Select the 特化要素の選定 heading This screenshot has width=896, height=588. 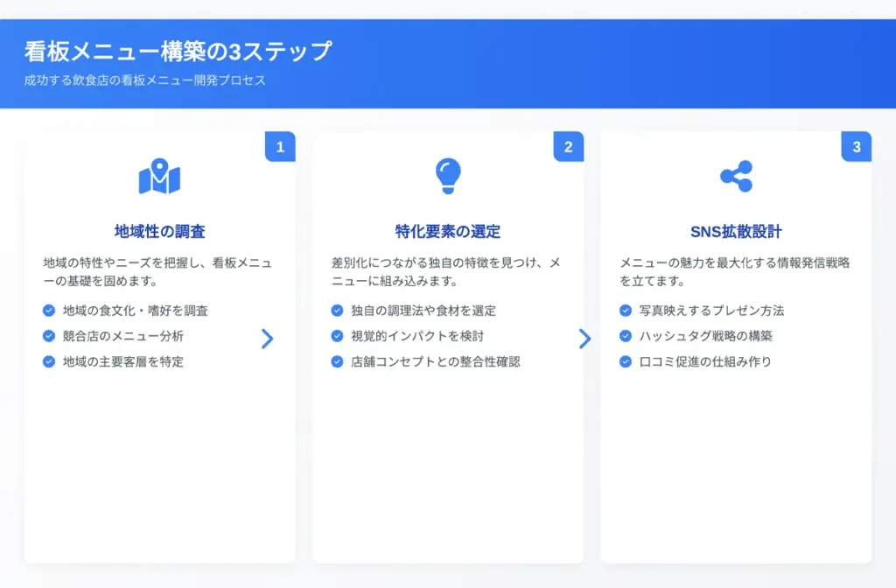(448, 231)
